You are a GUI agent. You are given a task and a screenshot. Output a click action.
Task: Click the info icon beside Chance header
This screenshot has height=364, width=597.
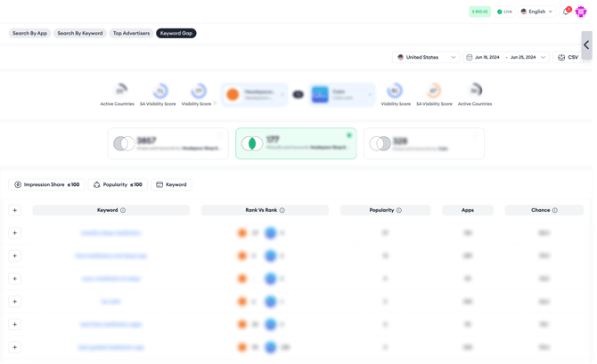click(x=555, y=211)
